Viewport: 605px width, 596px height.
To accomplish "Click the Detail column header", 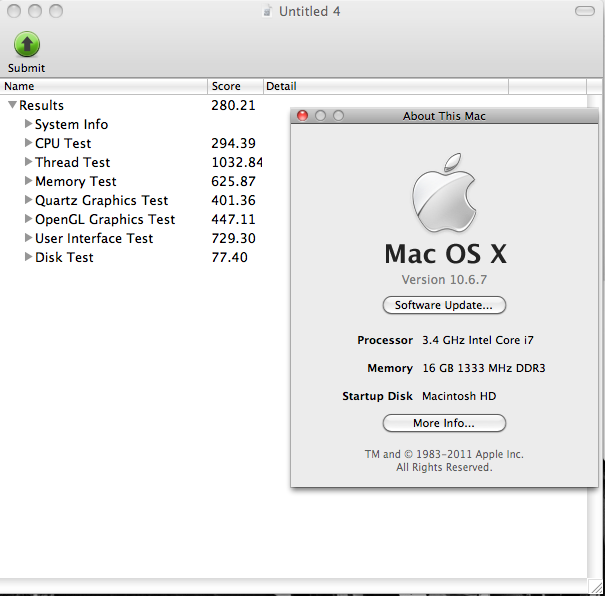I will pyautogui.click(x=386, y=86).
